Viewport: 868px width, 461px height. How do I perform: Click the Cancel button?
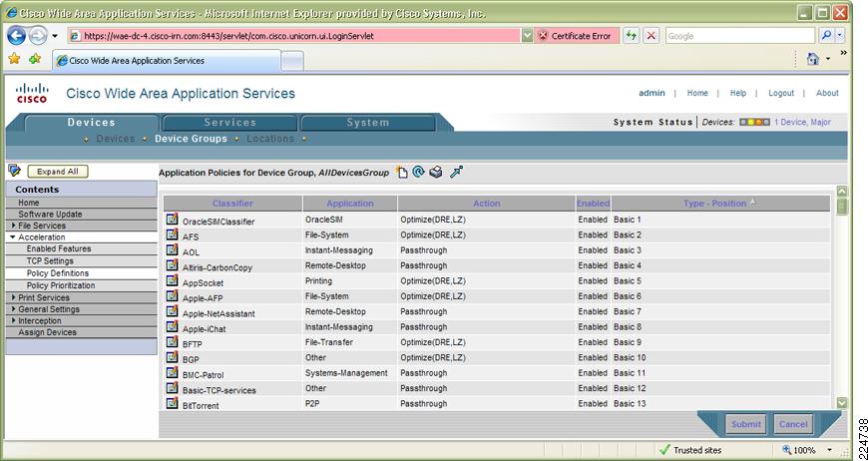point(793,424)
